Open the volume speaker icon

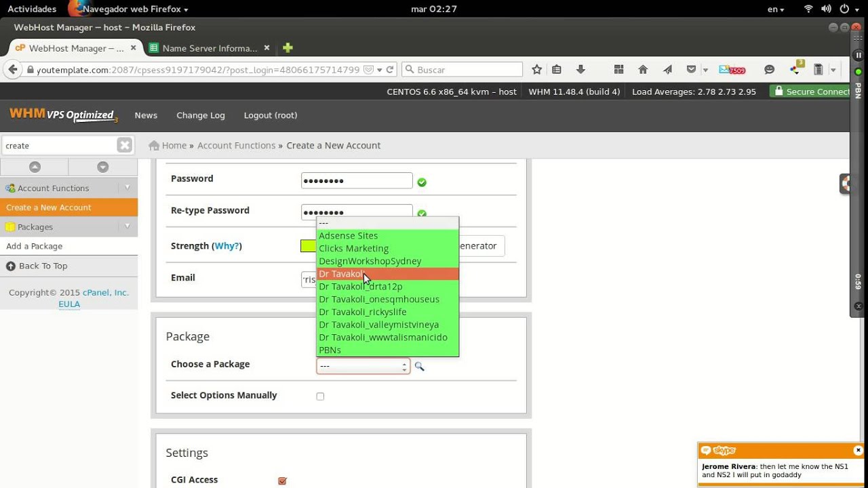click(826, 9)
